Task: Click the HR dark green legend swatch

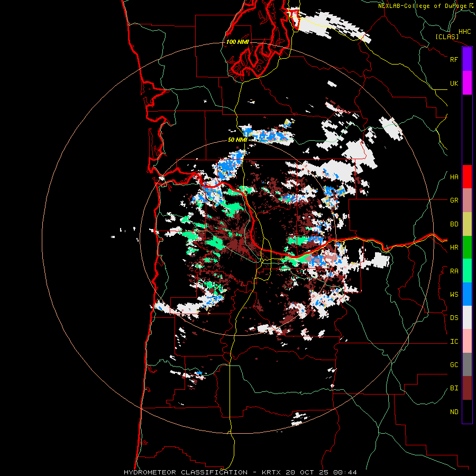Action: (467, 248)
